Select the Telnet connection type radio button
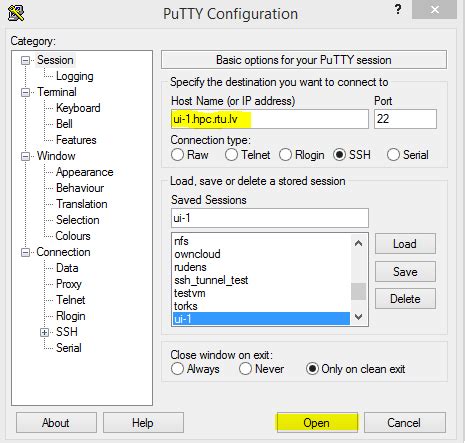Viewport: 465px width, 443px height. (x=231, y=155)
